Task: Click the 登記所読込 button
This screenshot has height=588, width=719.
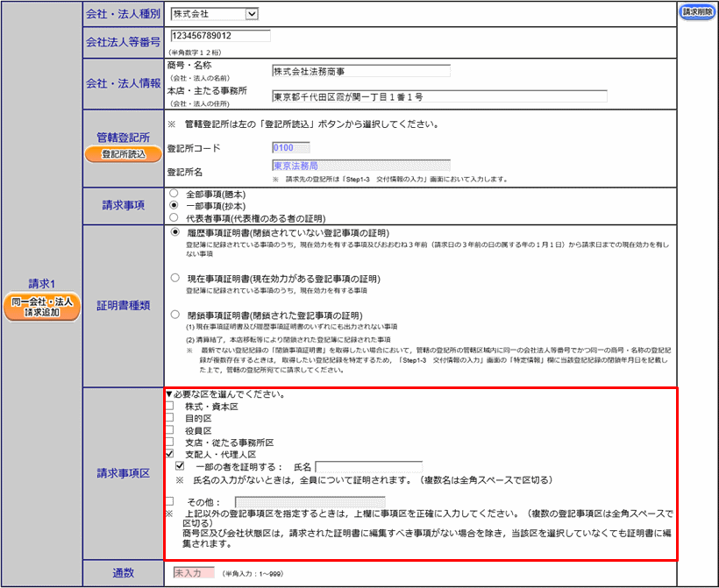Action: (123, 154)
